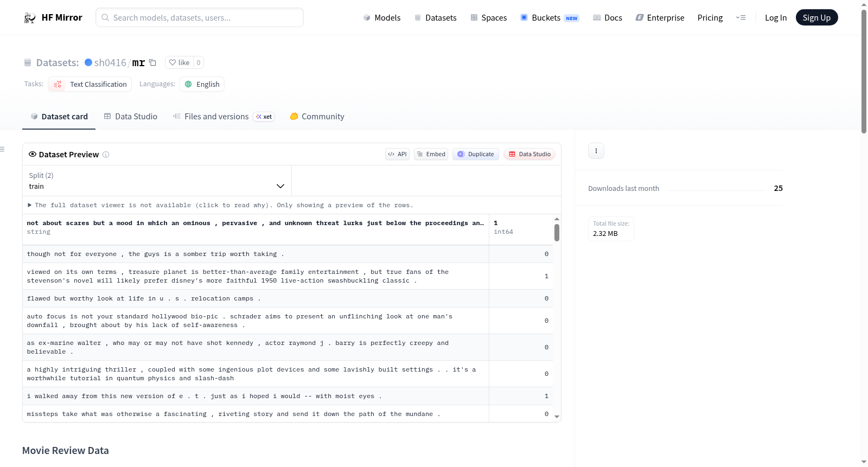Screen dimensions: 868x467
Task: Click the Datasets breadcrumb icon
Action: 28,62
